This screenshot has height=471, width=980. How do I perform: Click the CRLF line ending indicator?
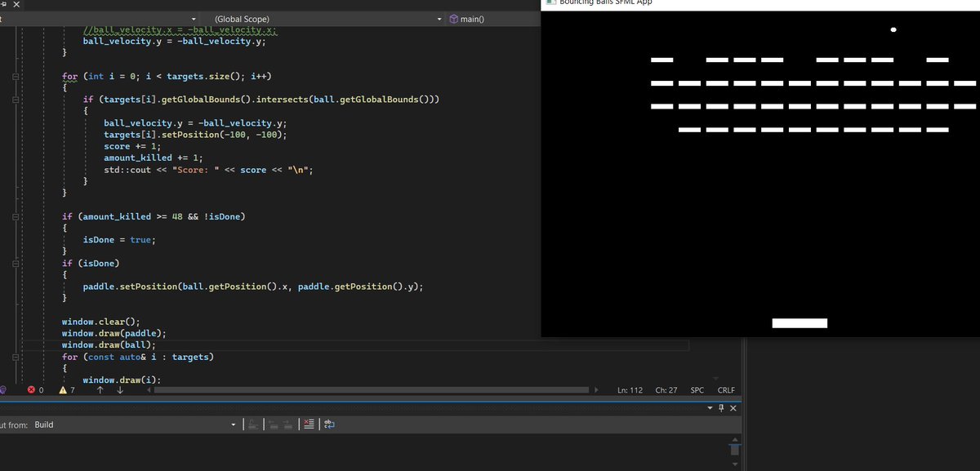[726, 390]
